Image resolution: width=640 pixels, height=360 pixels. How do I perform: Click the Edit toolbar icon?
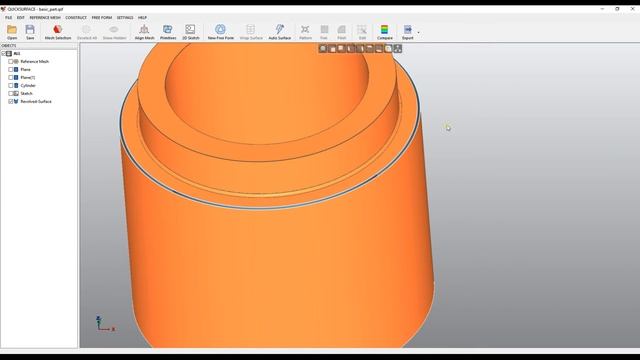pos(362,32)
